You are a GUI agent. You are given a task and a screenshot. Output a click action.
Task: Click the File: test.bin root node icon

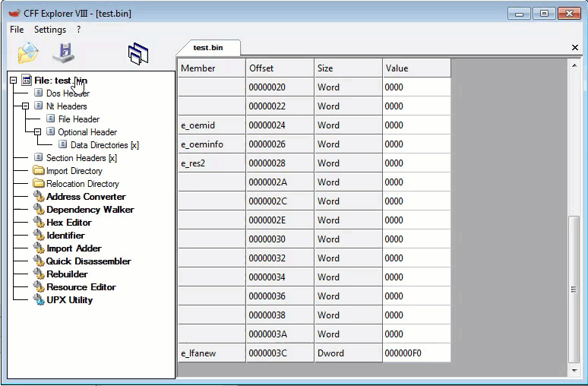click(27, 80)
